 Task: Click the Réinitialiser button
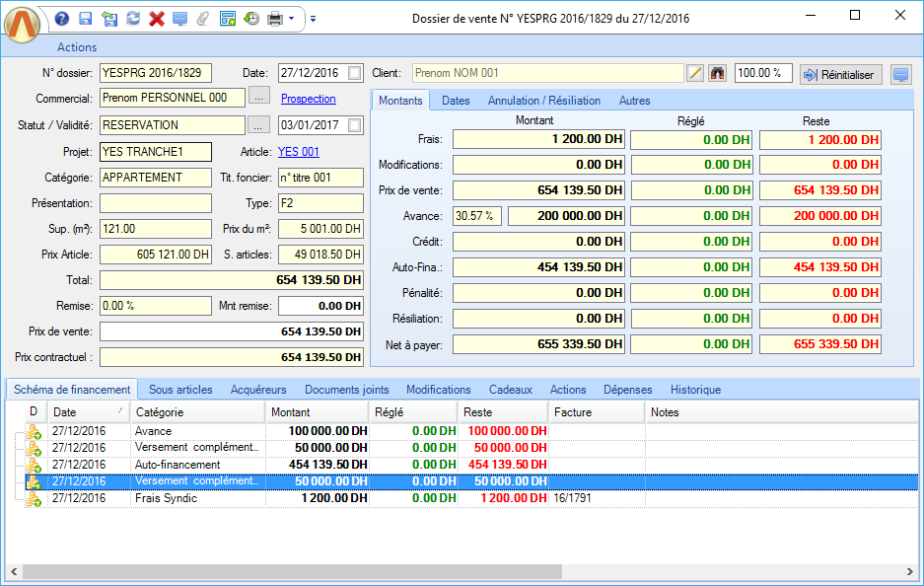[x=840, y=74]
